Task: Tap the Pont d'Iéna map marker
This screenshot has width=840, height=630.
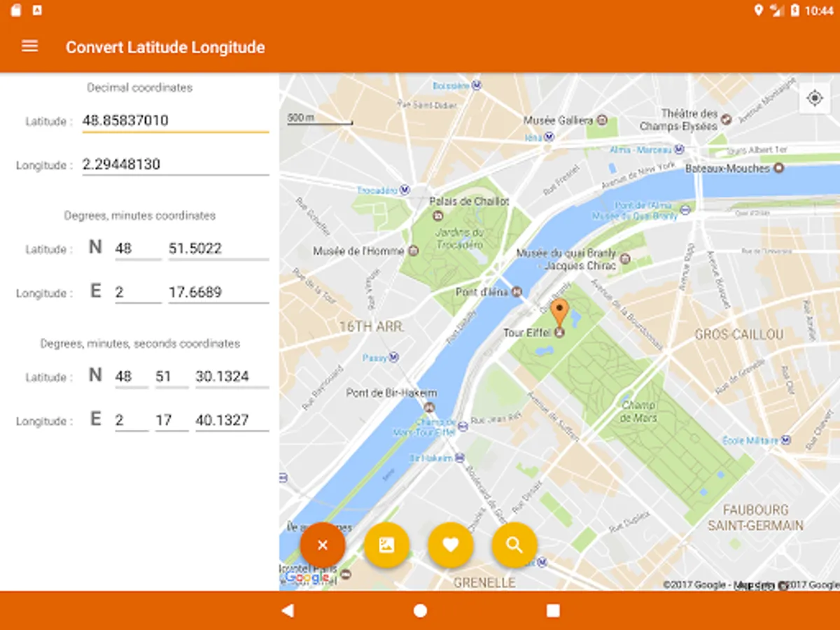Action: (x=517, y=292)
